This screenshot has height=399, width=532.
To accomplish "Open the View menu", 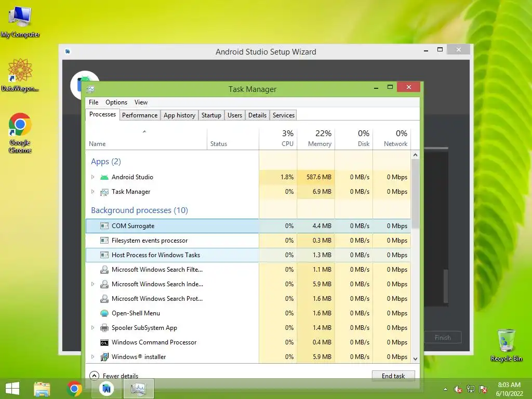I will [141, 102].
